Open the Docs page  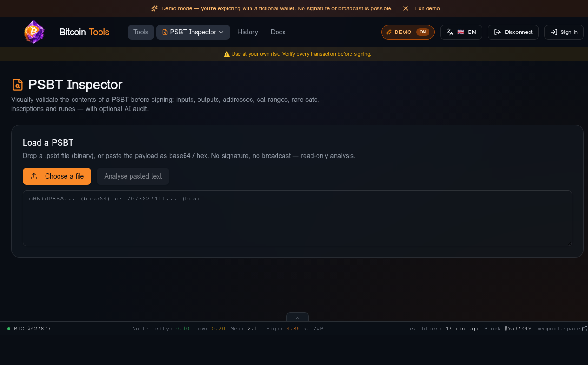(x=278, y=32)
